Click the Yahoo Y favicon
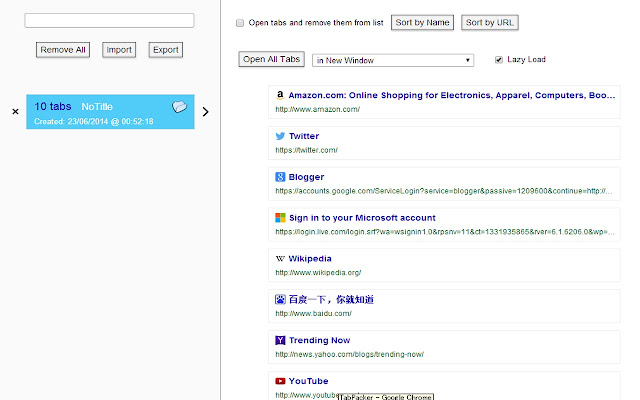The height and width of the screenshot is (400, 640). pyautogui.click(x=280, y=340)
